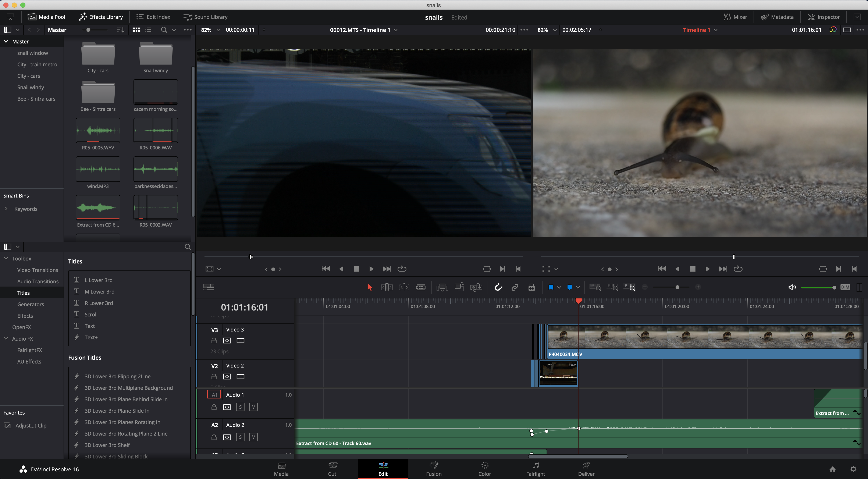The height and width of the screenshot is (479, 868).
Task: Solo the Audio 1 track
Action: tap(240, 407)
